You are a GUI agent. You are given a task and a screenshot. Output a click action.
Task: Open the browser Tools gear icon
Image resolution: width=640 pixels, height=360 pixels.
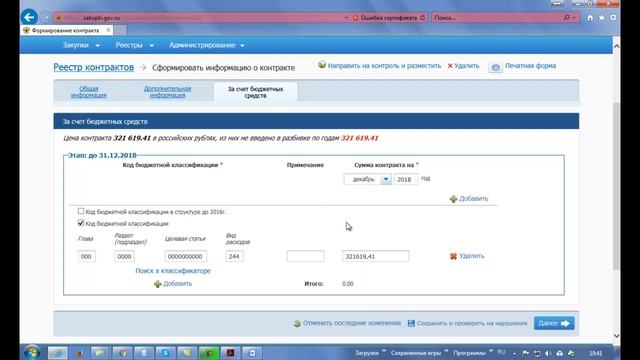[613, 18]
